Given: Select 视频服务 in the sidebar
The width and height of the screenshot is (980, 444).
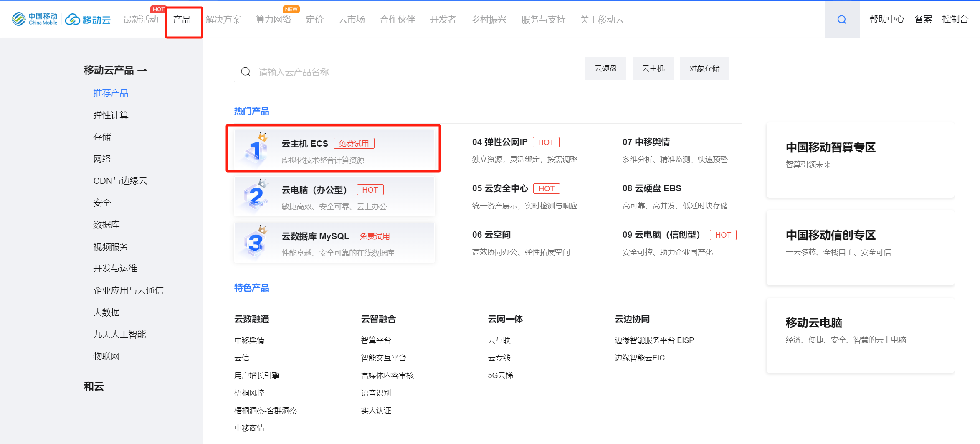Looking at the screenshot, I should (x=111, y=247).
